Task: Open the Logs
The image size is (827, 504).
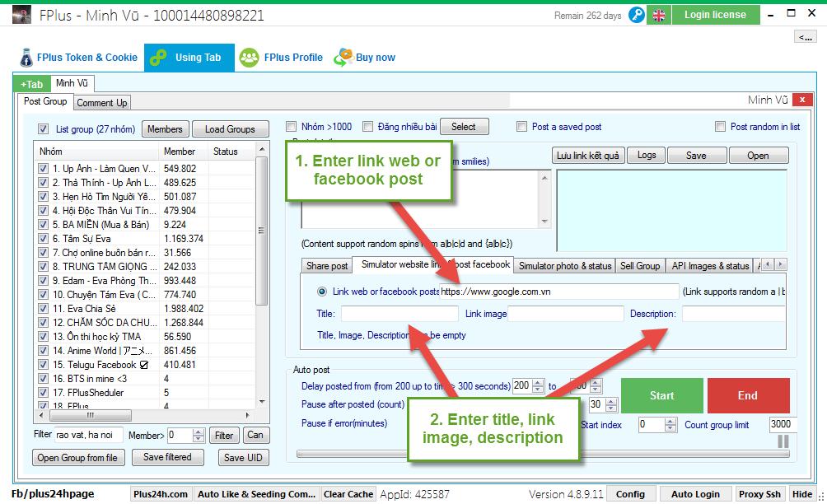Action: pyautogui.click(x=647, y=156)
